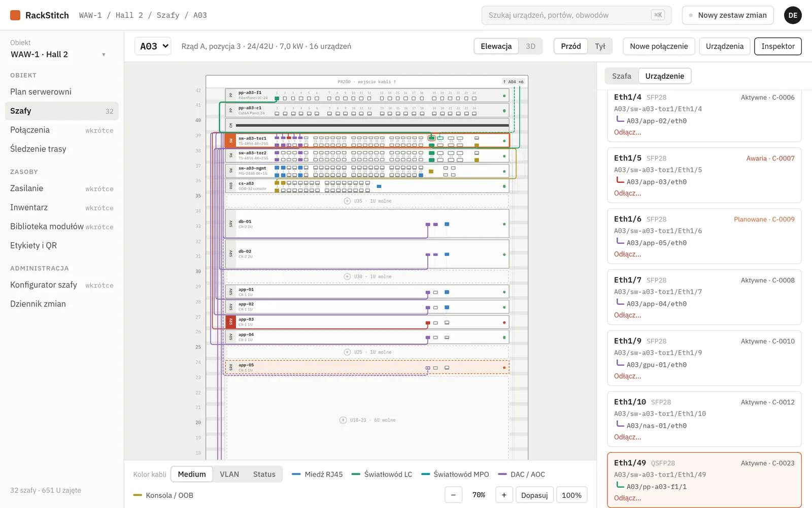
Task: Click the Konsola / OOB legend color line
Action: (138, 495)
